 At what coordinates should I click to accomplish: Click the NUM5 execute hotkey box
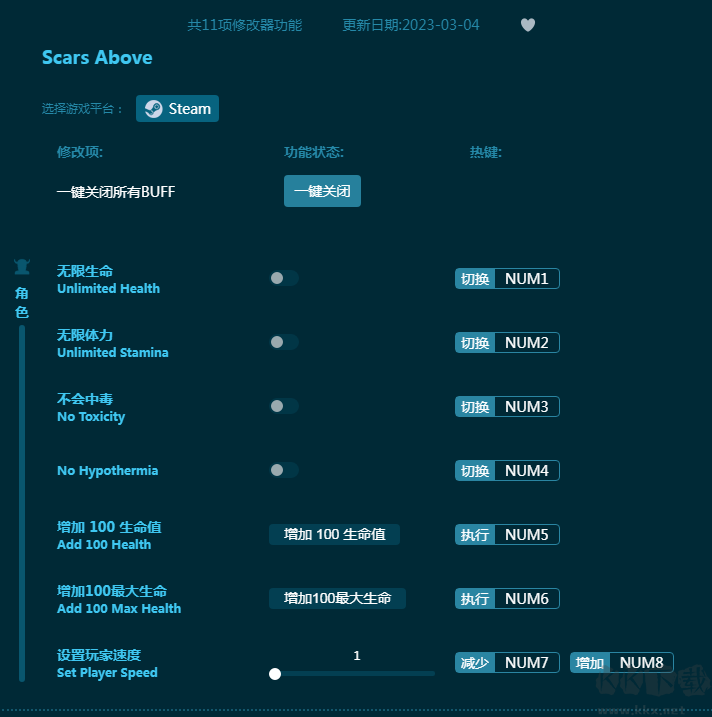526,535
